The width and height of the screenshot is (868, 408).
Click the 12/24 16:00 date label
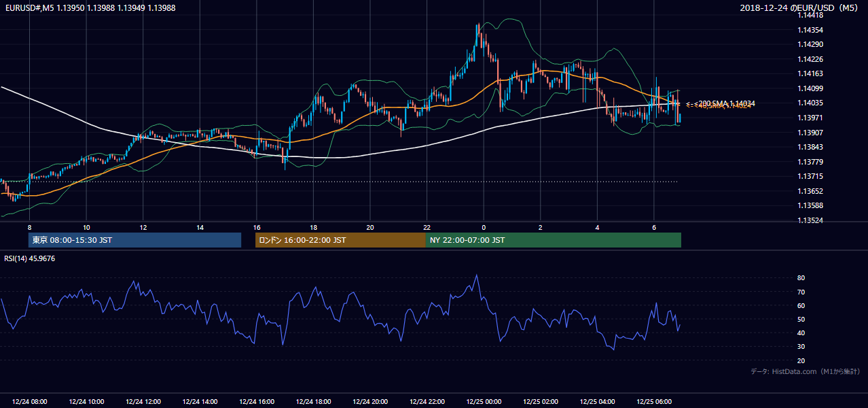pyautogui.click(x=257, y=402)
